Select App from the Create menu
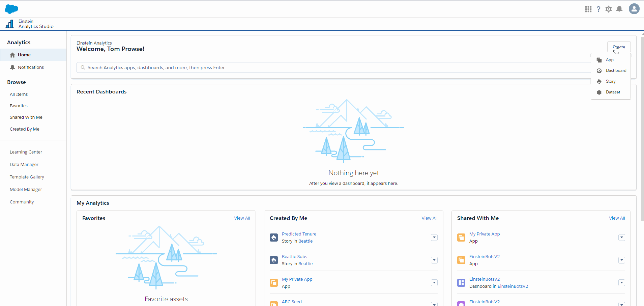 [x=611, y=60]
